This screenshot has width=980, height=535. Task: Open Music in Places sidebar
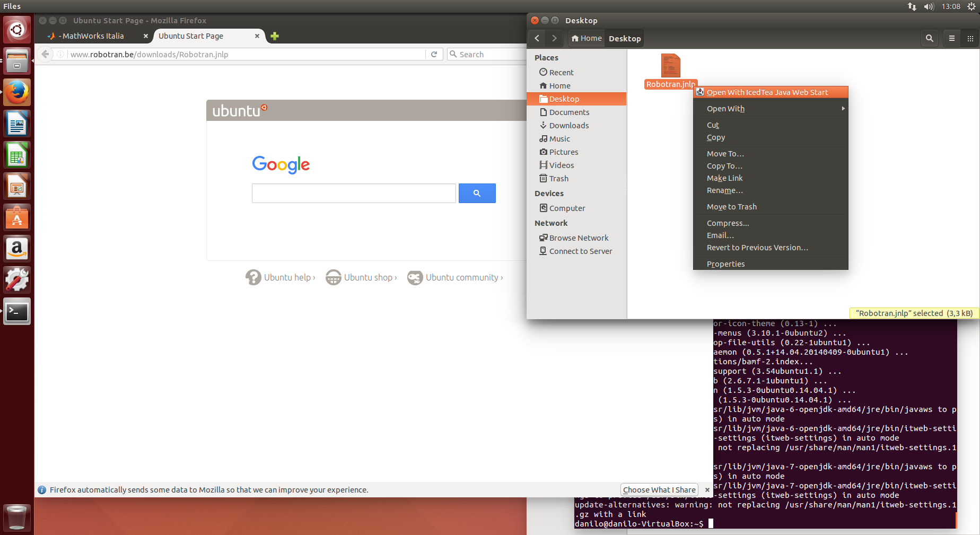(576, 139)
